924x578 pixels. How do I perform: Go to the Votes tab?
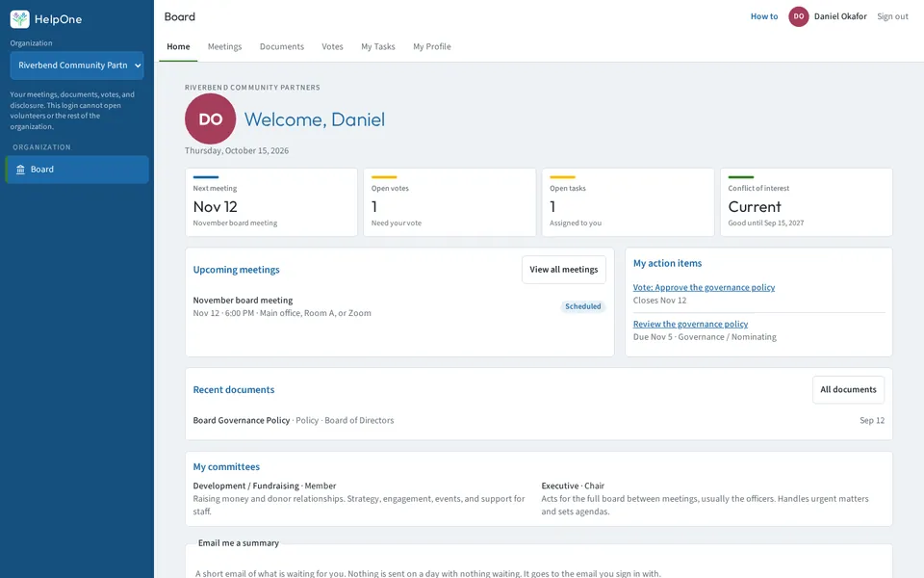coord(332,46)
